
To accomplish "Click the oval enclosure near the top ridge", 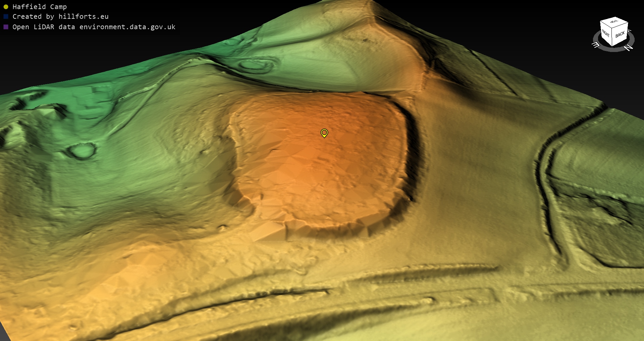I will (x=256, y=65).
